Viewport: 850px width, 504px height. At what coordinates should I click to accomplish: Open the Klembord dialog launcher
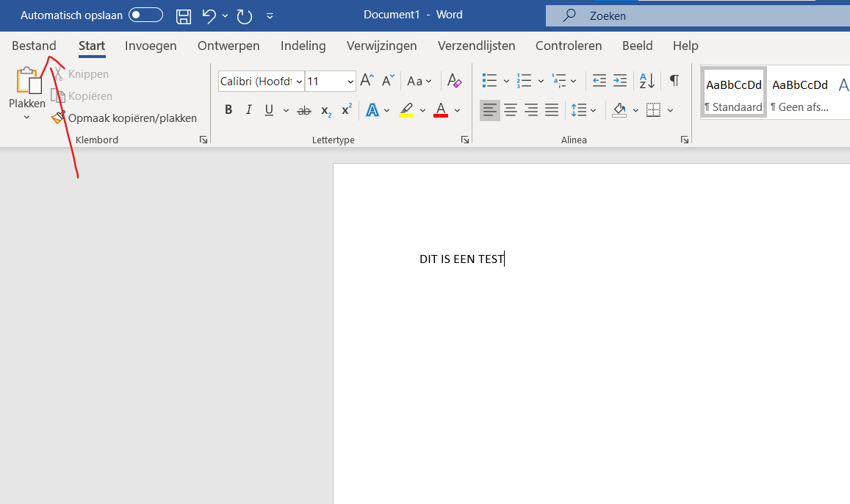pyautogui.click(x=204, y=140)
